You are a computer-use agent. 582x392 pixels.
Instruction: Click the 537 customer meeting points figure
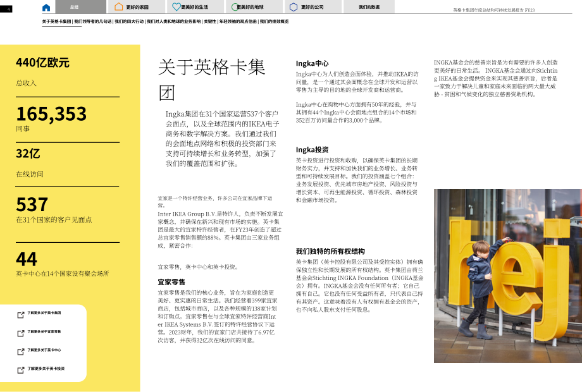(32, 204)
